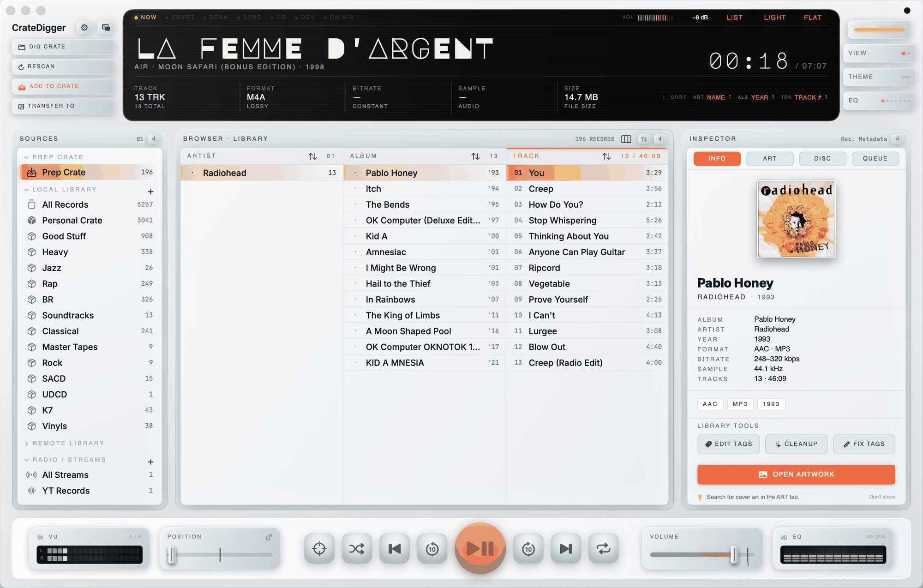Click the mini-window icon next to the gear
923x588 pixels.
pyautogui.click(x=106, y=28)
